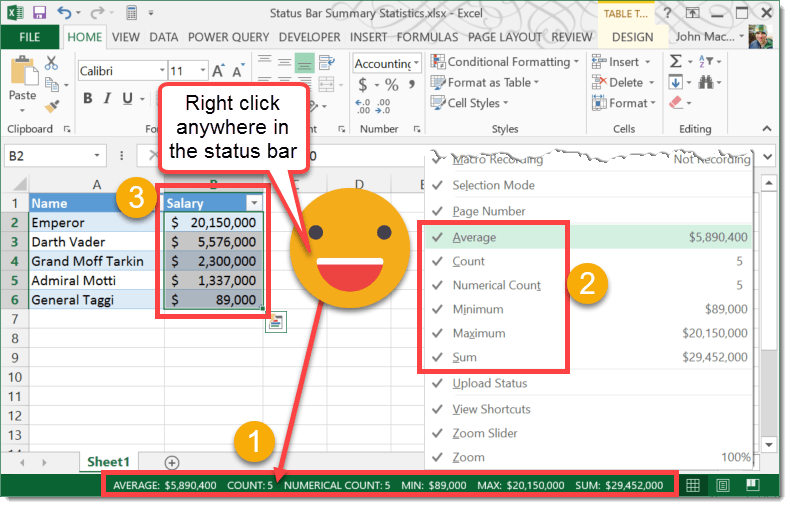Click the Paste clipboard icon
The image size is (790, 507).
point(23,72)
